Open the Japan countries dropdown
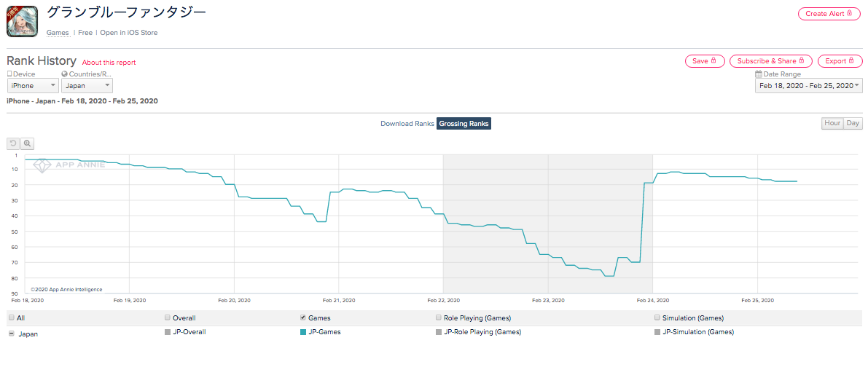Image resolution: width=868 pixels, height=367 pixels. (87, 86)
